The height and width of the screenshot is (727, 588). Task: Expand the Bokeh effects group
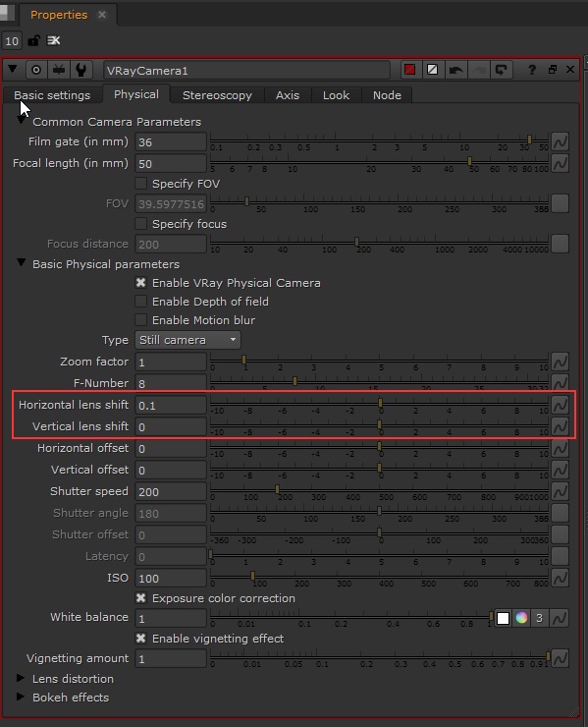coord(21,697)
